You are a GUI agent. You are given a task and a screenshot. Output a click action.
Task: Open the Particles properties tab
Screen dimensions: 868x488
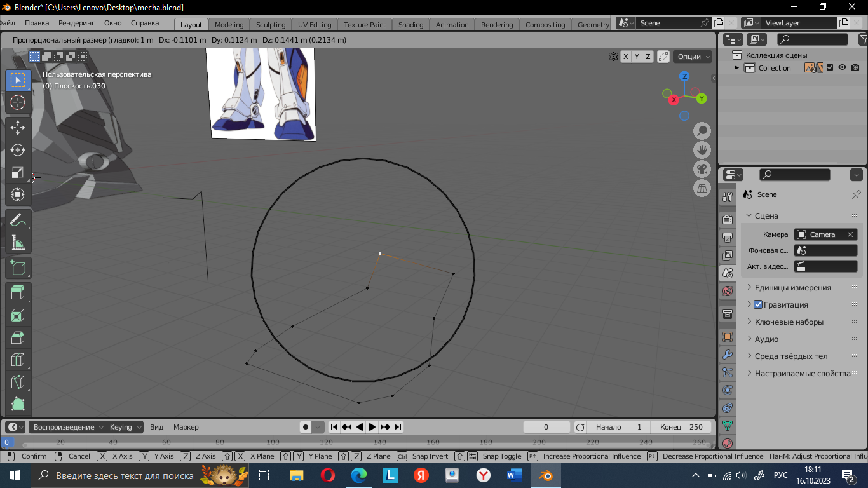click(728, 372)
